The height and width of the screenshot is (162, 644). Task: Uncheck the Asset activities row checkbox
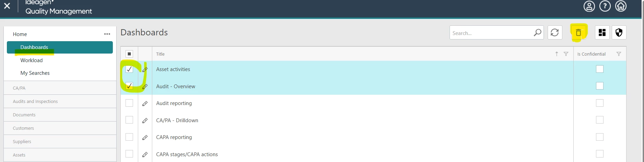129,69
